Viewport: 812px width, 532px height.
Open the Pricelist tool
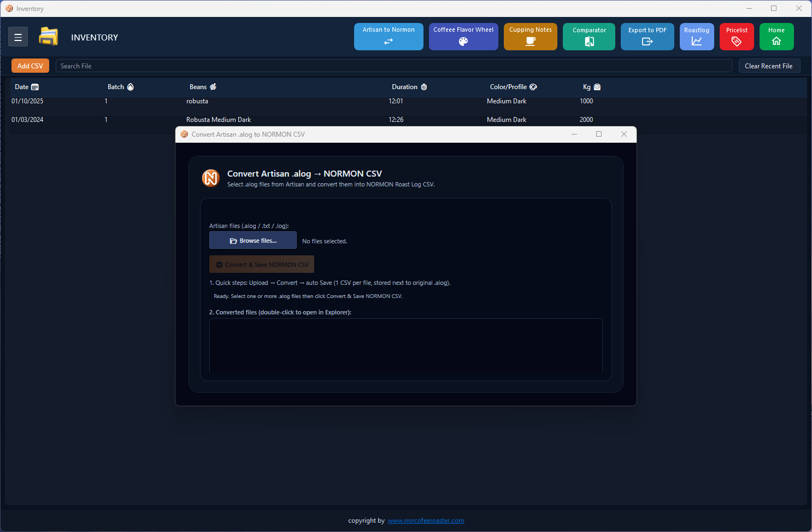737,37
